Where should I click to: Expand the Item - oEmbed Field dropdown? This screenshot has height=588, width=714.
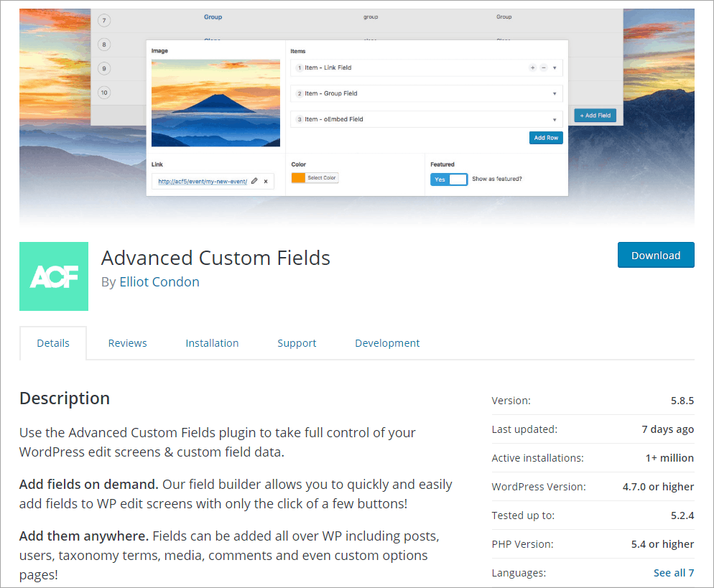click(555, 118)
